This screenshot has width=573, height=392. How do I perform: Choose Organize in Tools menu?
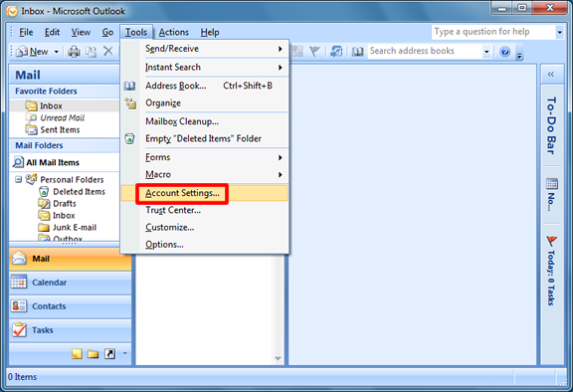click(205, 103)
